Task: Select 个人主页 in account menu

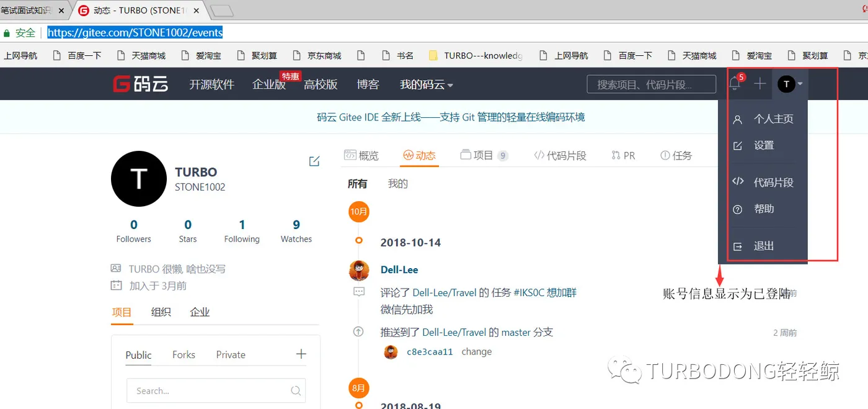Action: click(763, 119)
